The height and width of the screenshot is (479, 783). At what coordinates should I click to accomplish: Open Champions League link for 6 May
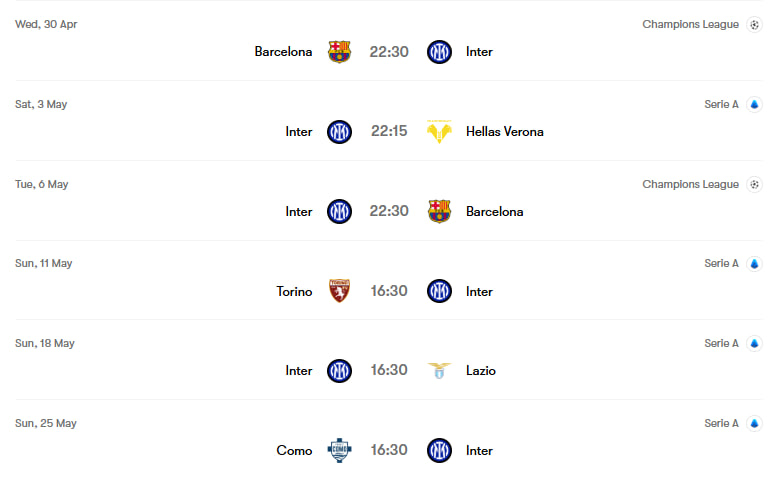point(690,184)
